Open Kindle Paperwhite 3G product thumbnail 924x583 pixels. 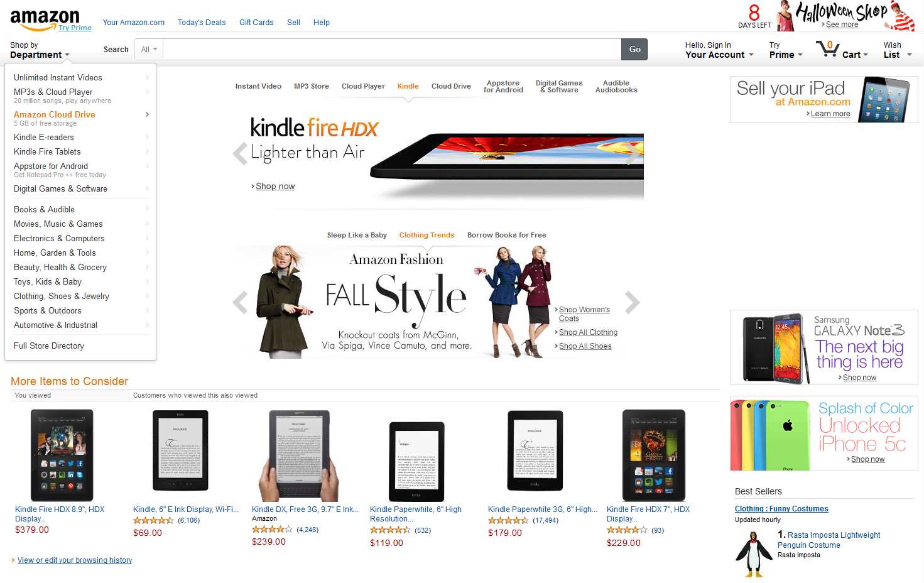(535, 450)
